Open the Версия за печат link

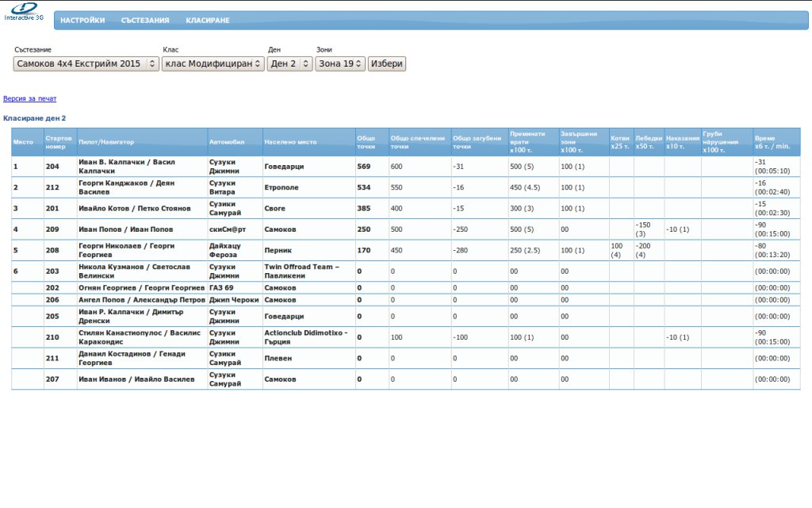(x=30, y=98)
